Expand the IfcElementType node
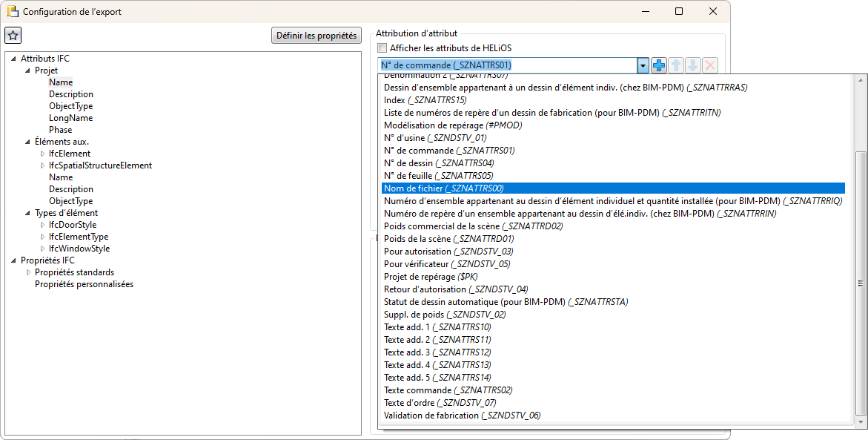Image resolution: width=868 pixels, height=440 pixels. [x=43, y=237]
